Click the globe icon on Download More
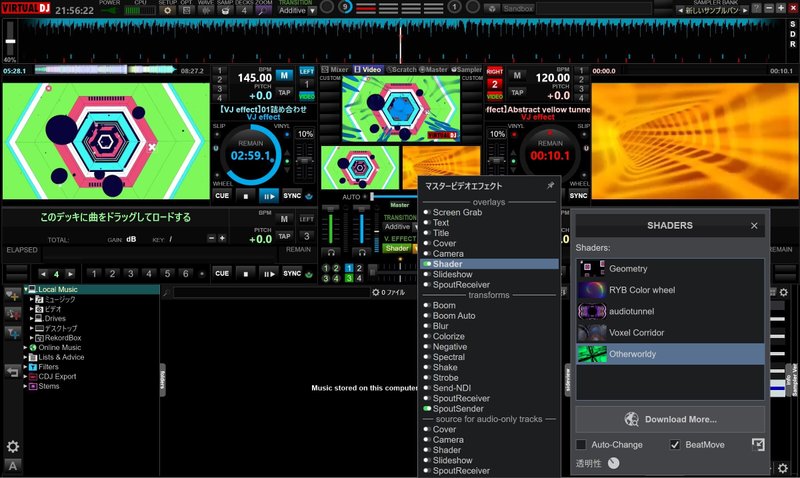 pyautogui.click(x=631, y=419)
